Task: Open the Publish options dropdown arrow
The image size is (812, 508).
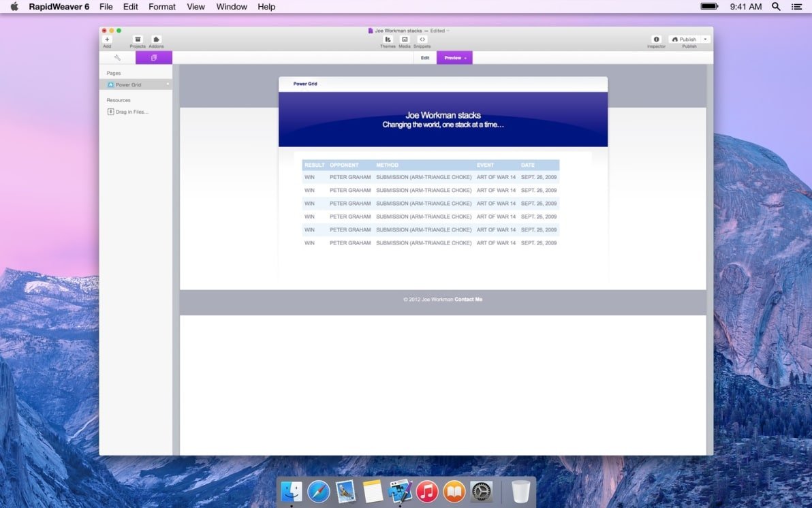Action: pos(705,39)
